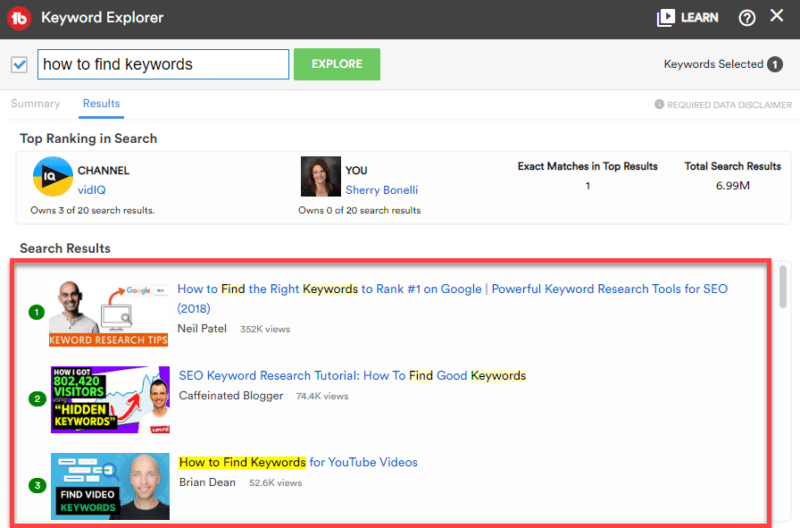Close the Keyword Explorer window
Viewport: 800px width, 528px height.
click(x=777, y=16)
